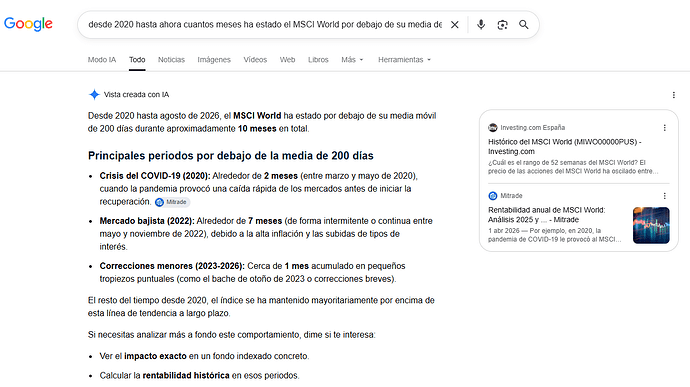Image resolution: width=690 pixels, height=387 pixels.
Task: Open Histórico del MSCI World link
Action: coord(565,147)
